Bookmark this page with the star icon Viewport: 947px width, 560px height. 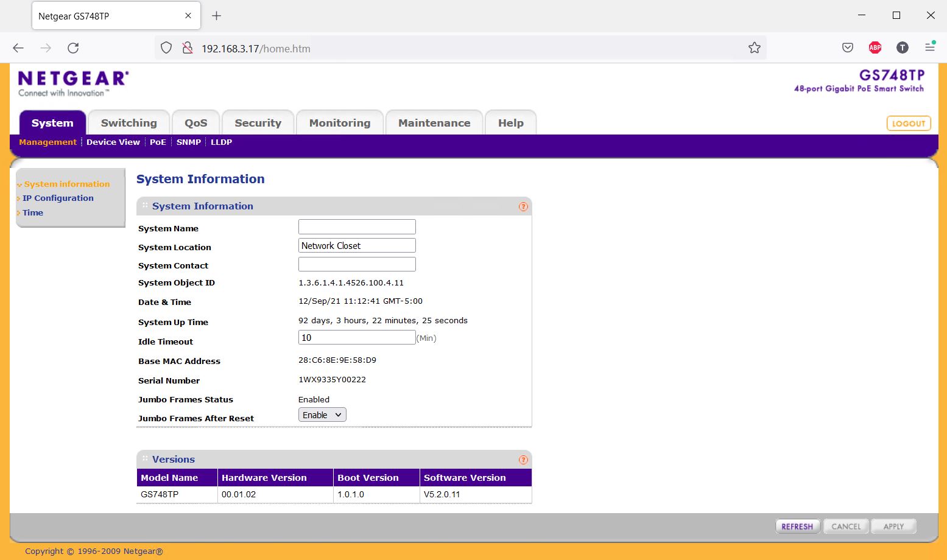(x=755, y=48)
